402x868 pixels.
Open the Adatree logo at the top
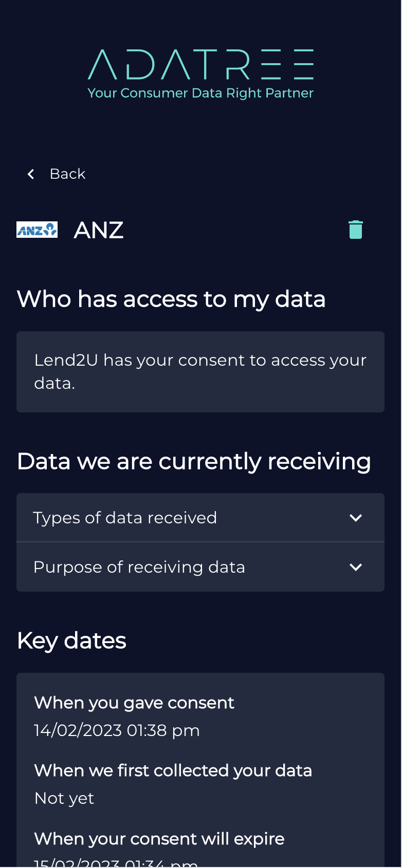click(x=201, y=64)
